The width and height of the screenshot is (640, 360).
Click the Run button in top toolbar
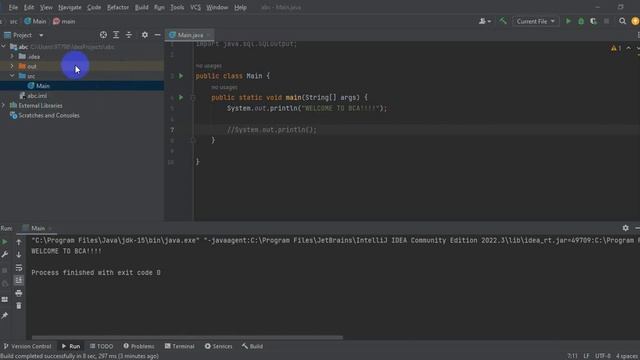568,21
